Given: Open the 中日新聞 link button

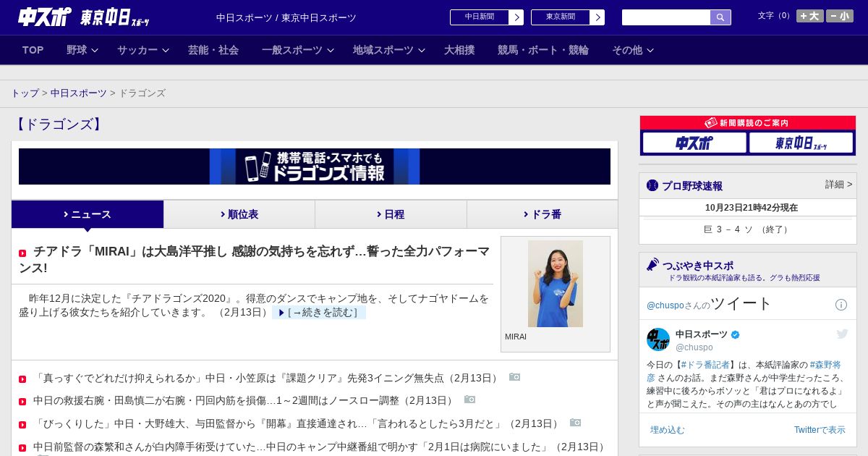Looking at the screenshot, I should point(480,17).
